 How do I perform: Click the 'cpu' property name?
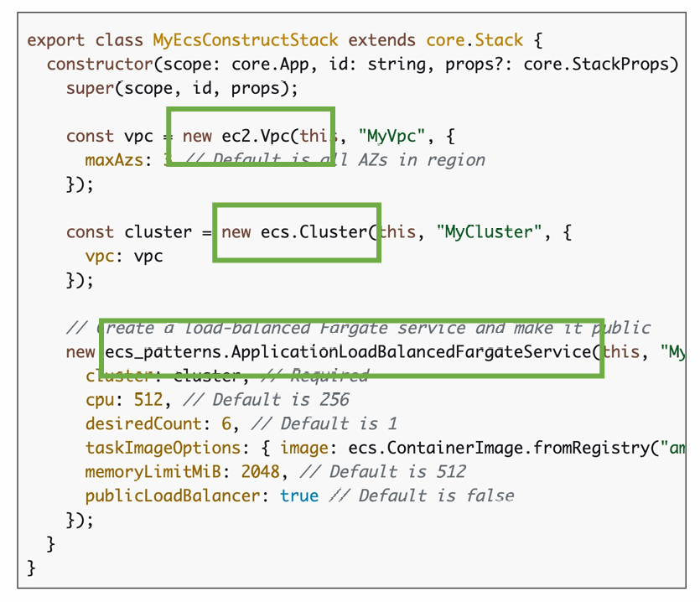point(100,400)
